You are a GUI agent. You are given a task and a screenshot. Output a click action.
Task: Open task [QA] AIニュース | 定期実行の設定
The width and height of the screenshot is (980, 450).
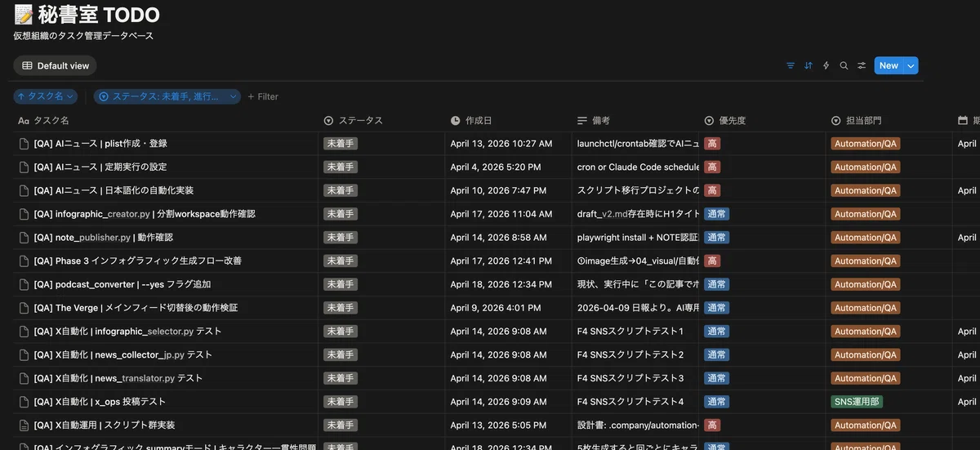(x=100, y=167)
